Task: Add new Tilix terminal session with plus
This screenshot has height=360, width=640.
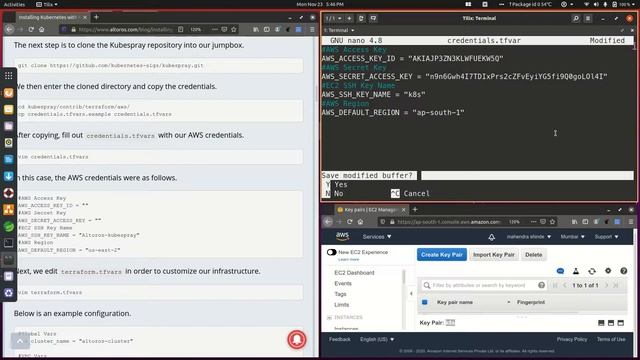Action: (x=349, y=18)
